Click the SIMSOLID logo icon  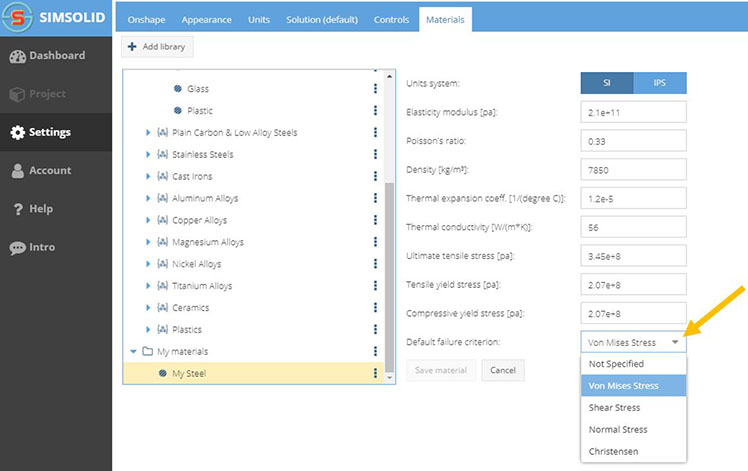tap(17, 18)
